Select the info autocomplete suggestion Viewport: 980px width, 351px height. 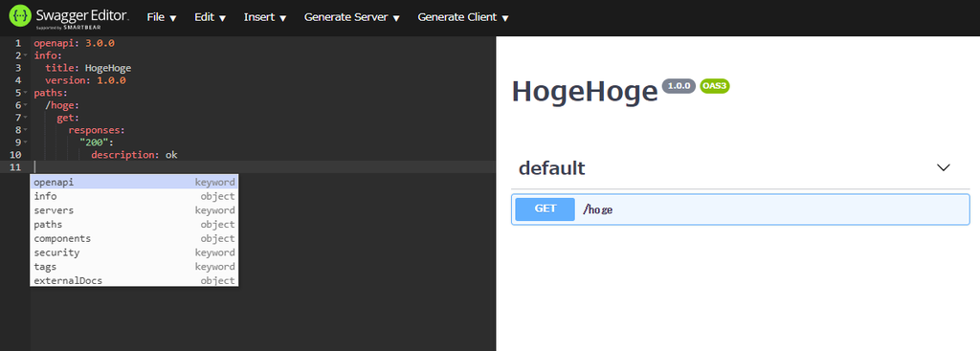pos(134,196)
